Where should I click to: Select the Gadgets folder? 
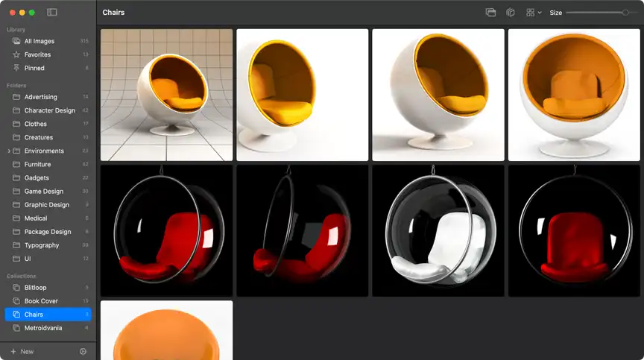[x=48, y=177]
